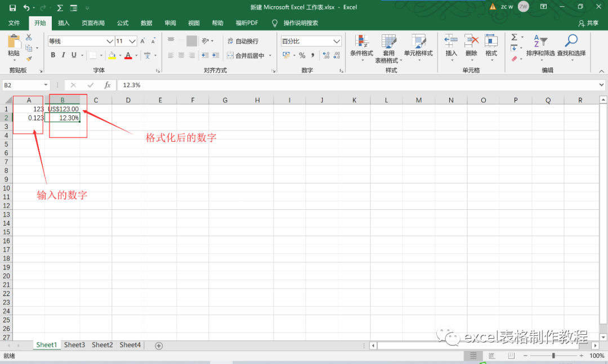Open 套用表格格式 table format gallery
The width and height of the screenshot is (608, 364).
point(388,48)
